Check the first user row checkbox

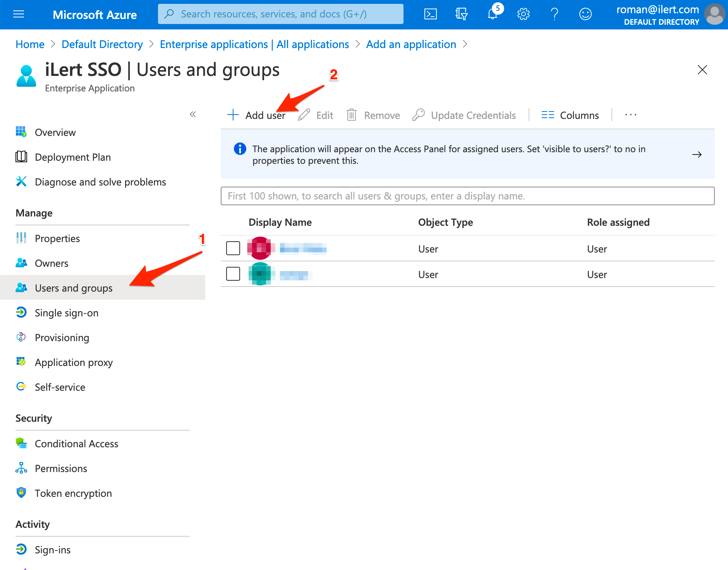click(233, 248)
